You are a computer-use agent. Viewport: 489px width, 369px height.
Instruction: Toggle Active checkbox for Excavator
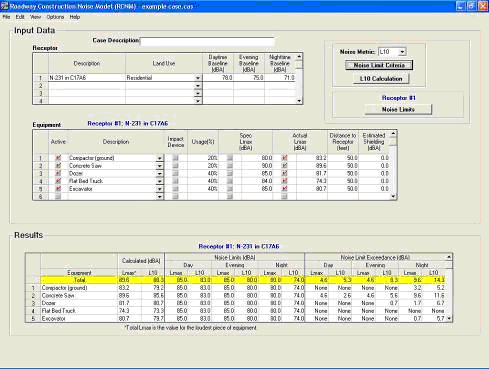point(58,189)
